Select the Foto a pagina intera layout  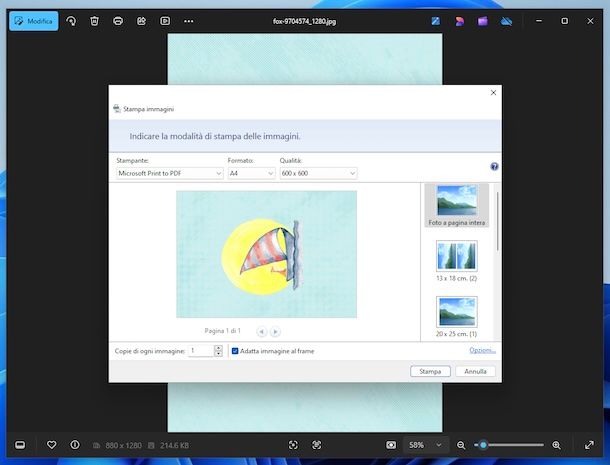[x=456, y=205]
